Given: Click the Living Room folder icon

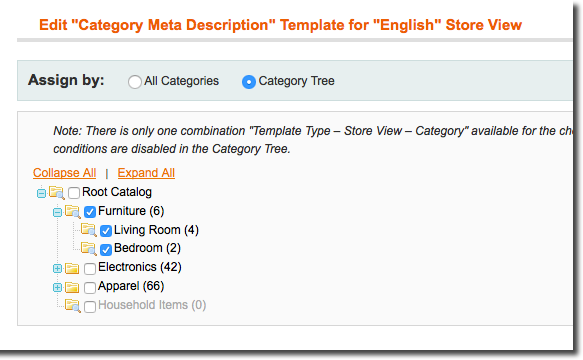Looking at the screenshot, I should 89,230.
